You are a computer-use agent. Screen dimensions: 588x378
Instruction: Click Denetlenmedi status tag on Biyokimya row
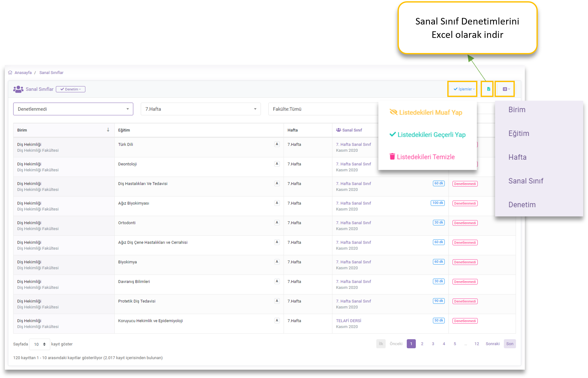click(x=465, y=262)
